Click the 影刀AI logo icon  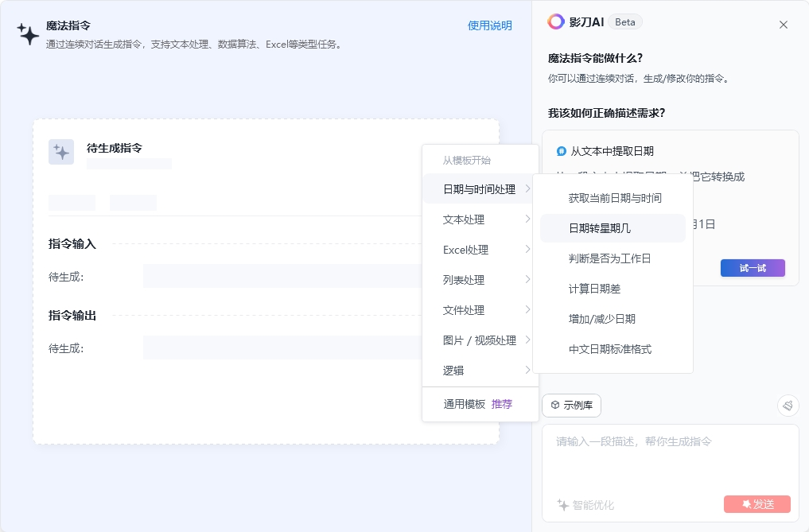pyautogui.click(x=556, y=22)
